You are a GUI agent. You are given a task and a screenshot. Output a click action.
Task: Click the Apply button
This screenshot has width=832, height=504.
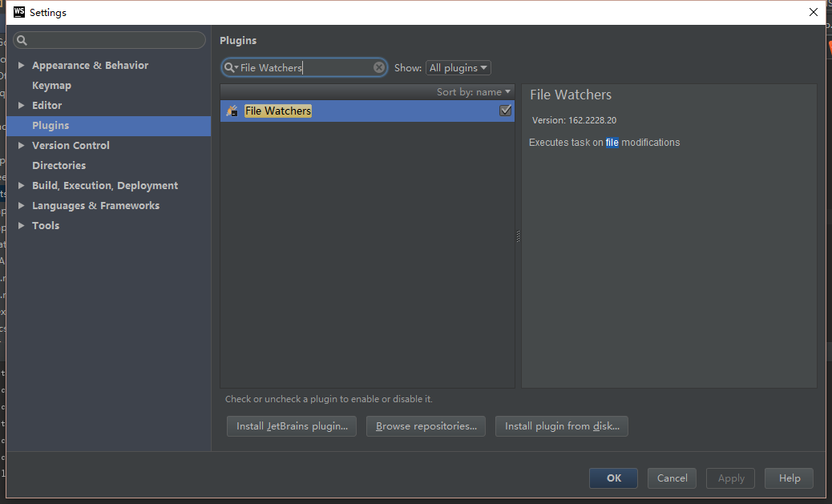point(731,478)
